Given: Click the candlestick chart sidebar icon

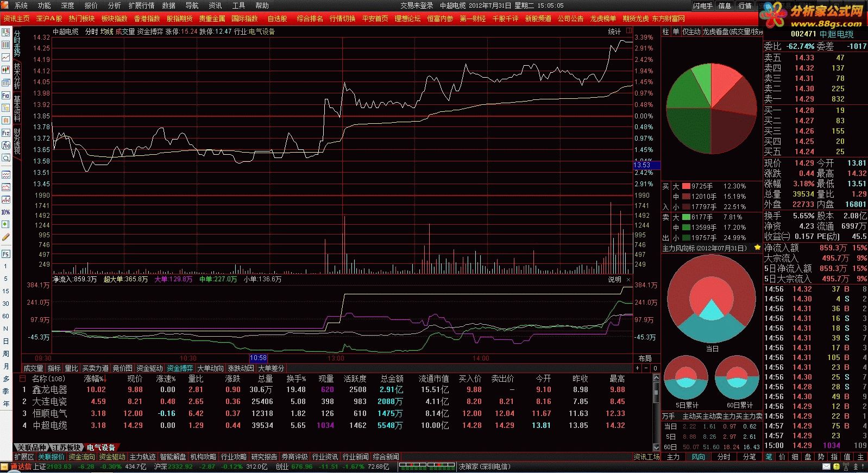Looking at the screenshot, I should coord(6,70).
